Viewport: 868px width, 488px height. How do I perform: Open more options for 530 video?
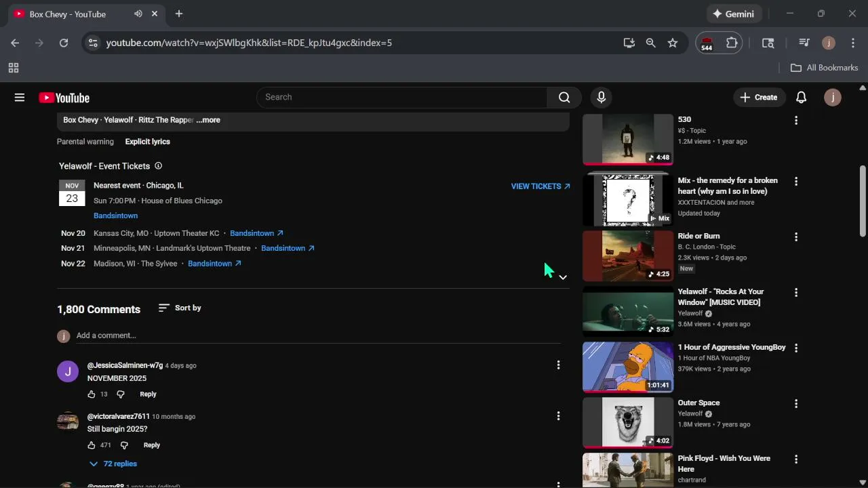(x=796, y=121)
